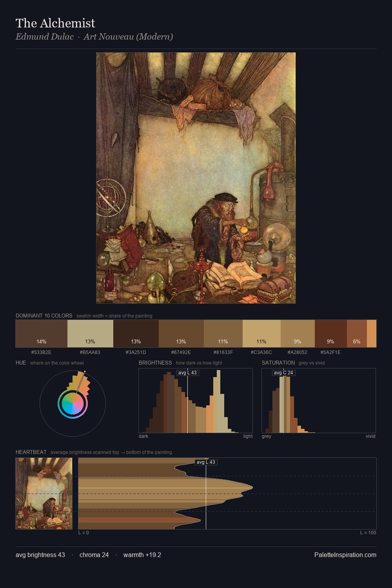Click the 'warmth +19.2' footer stat

142,555
